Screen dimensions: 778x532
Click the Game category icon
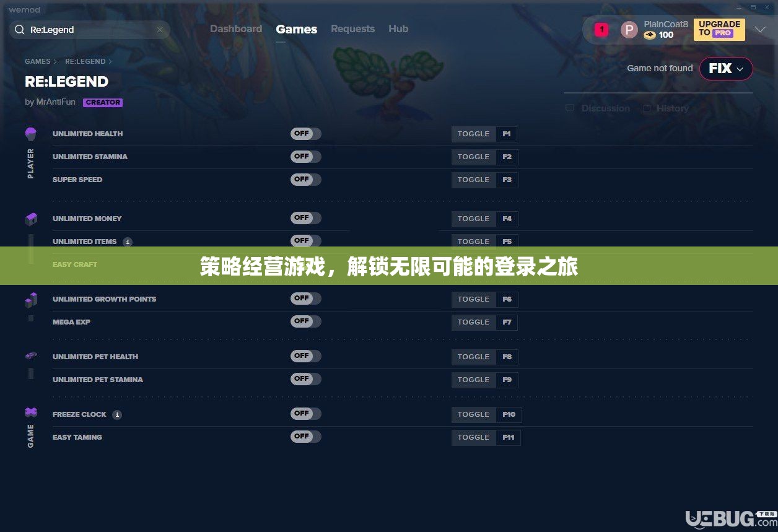tap(30, 412)
